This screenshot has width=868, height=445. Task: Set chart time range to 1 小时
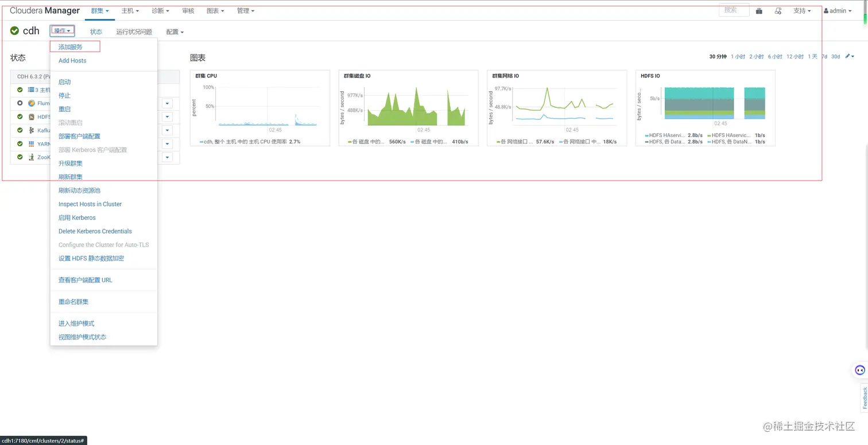(738, 57)
